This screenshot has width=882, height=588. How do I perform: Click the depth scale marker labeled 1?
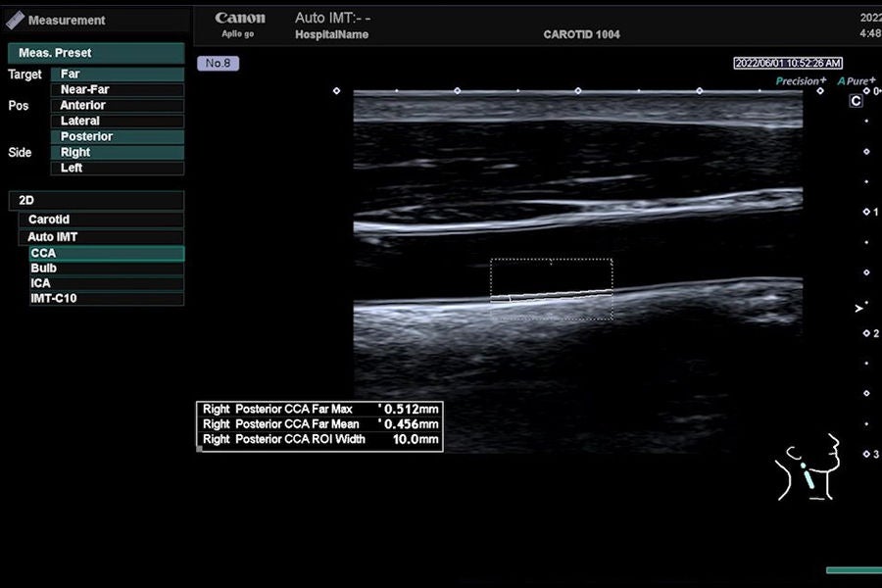point(871,212)
